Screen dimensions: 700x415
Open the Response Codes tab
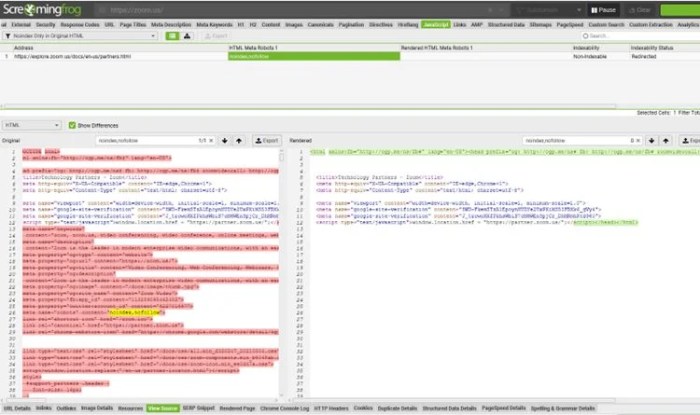pyautogui.click(x=80, y=25)
